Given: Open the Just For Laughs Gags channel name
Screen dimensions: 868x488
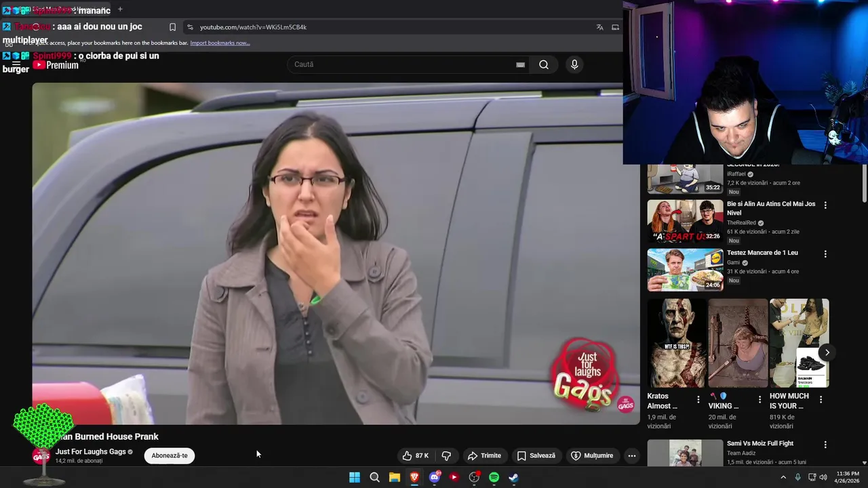Looking at the screenshot, I should pyautogui.click(x=90, y=451).
